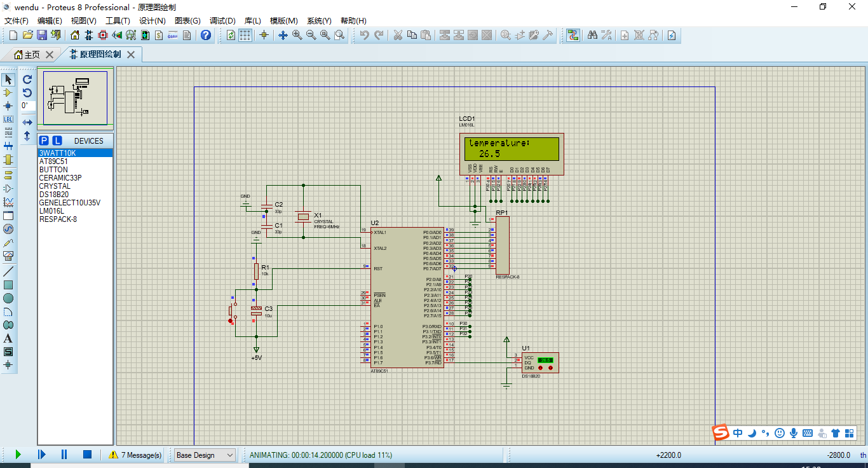Click the Redraw display refresh icon

231,35
